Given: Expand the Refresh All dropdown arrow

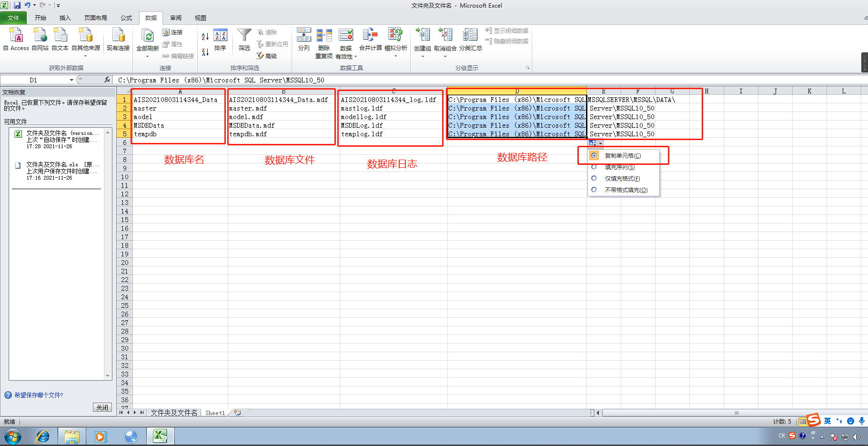Looking at the screenshot, I should point(148,56).
